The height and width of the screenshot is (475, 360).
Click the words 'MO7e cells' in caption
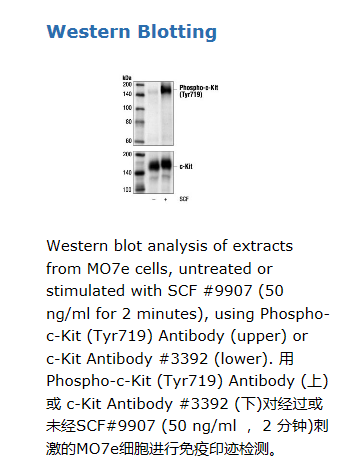pyautogui.click(x=130, y=269)
